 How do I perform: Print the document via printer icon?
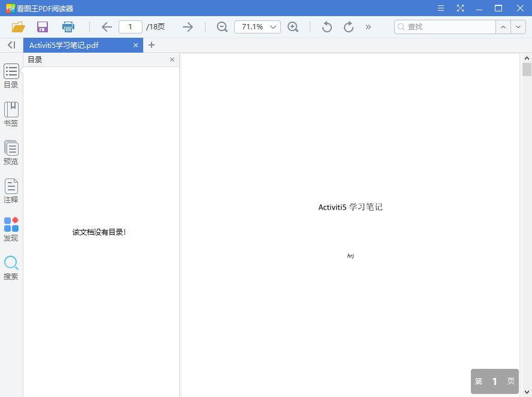coord(68,27)
